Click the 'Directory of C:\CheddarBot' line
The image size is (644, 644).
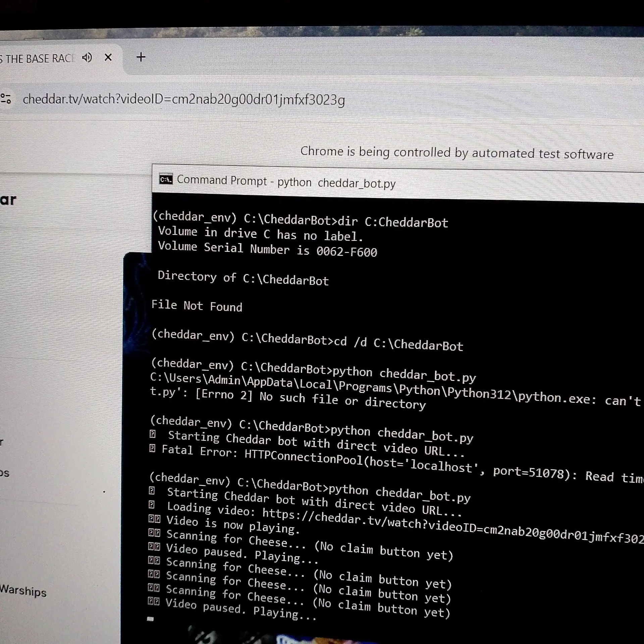pos(243,278)
